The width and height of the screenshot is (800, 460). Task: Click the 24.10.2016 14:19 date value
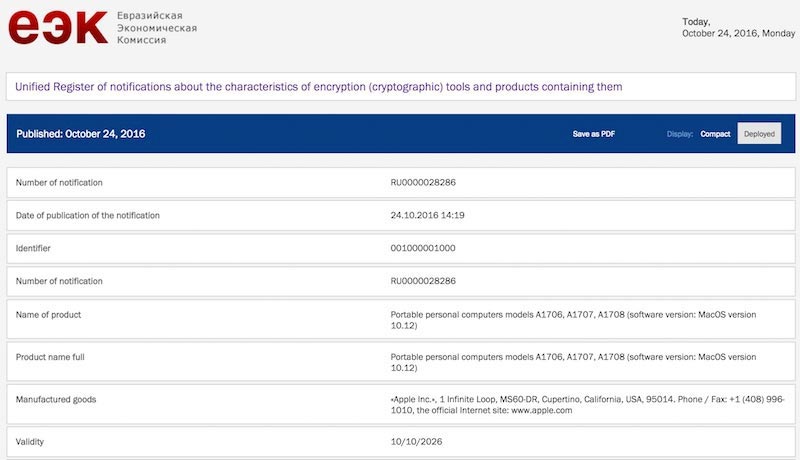[428, 215]
